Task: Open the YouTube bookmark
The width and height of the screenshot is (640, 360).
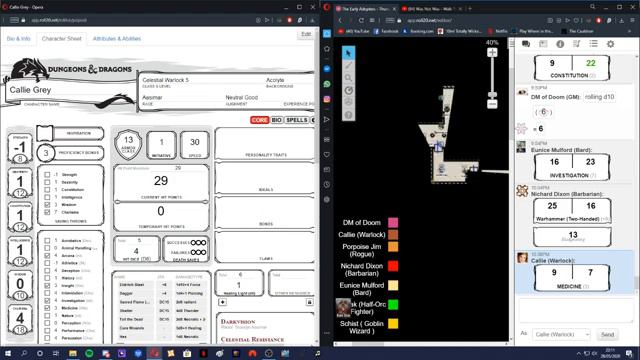Action: (354, 31)
